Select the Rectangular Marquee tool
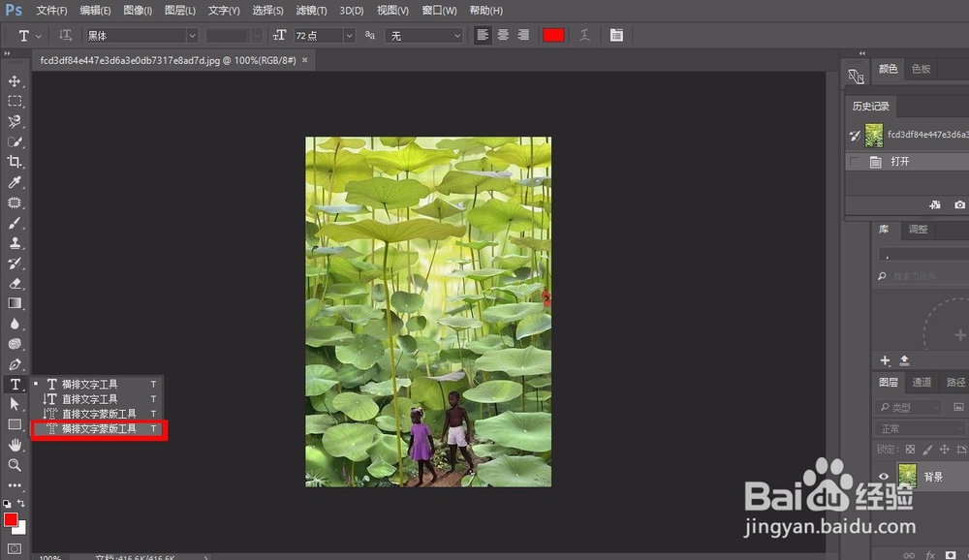969x560 pixels. 15,101
